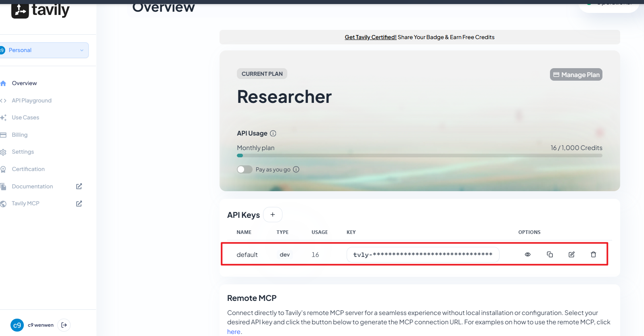
Task: Open the Personal account dropdown
Action: click(x=44, y=50)
